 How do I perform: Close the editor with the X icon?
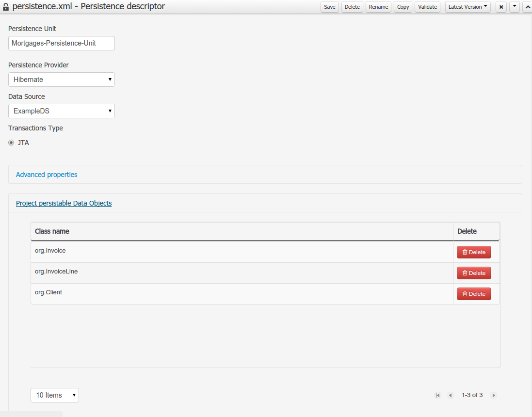501,7
